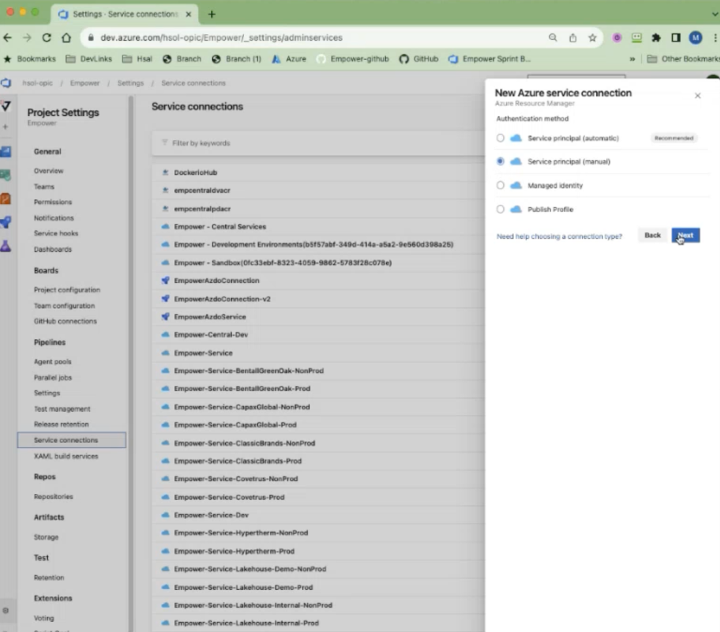
Task: Open Service hooks settings
Action: click(56, 233)
